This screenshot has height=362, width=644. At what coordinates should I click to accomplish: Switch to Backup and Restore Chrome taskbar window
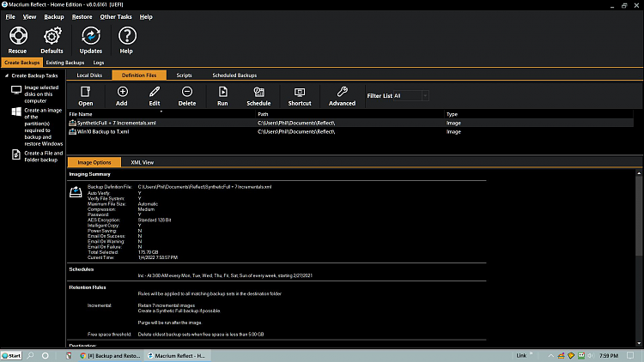coord(110,355)
